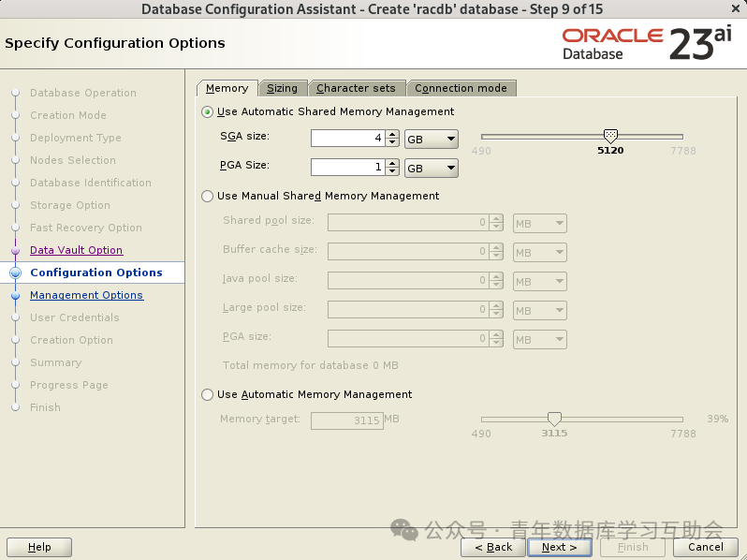Click the Java pool size field
Viewport: 747px width, 560px height.
(407, 281)
